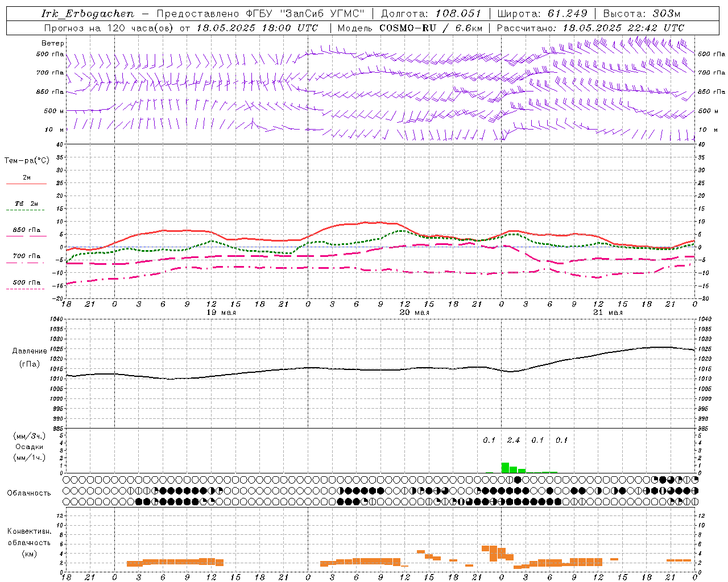Click the "Давление" pressure panel label
The image size is (728, 582).
point(30,351)
